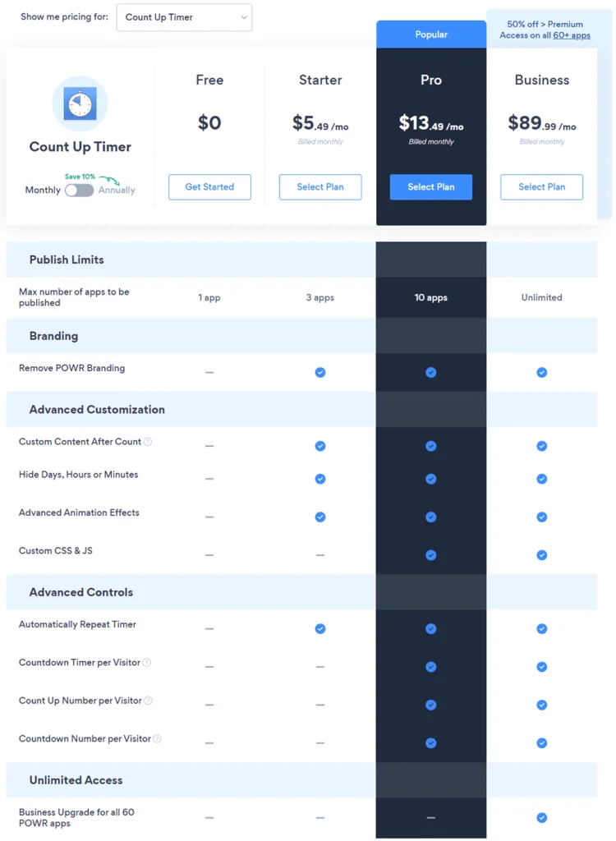This screenshot has width=616, height=841.
Task: Click Business checkmark for Business Upgrade row
Action: coord(542,818)
